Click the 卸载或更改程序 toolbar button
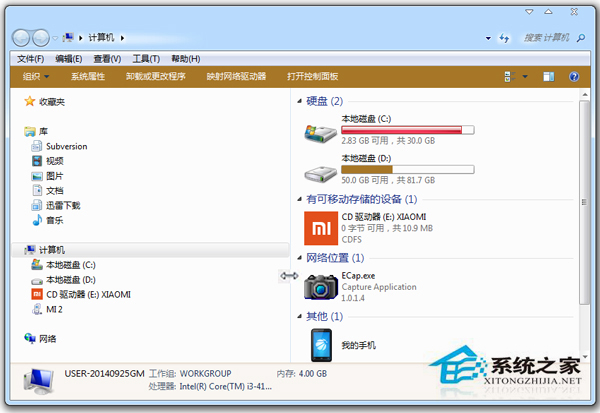The image size is (600, 413). pyautogui.click(x=156, y=77)
